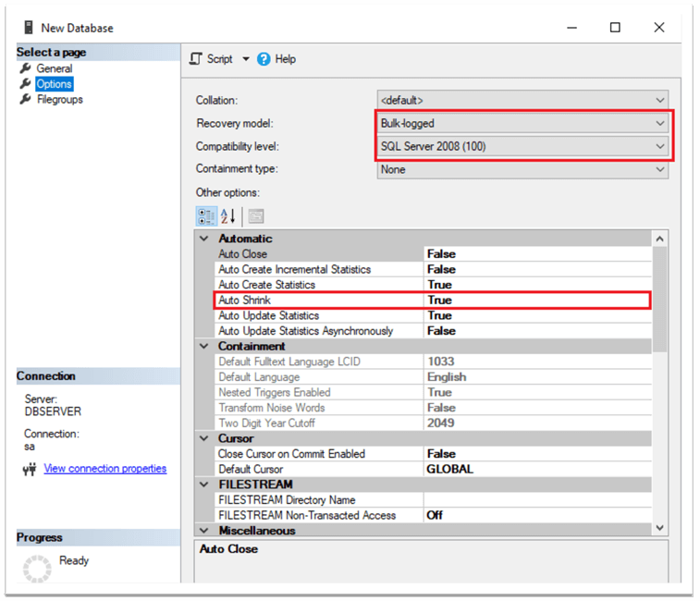Select the Filegroups page
Viewport: 700px width, 601px height.
click(60, 99)
